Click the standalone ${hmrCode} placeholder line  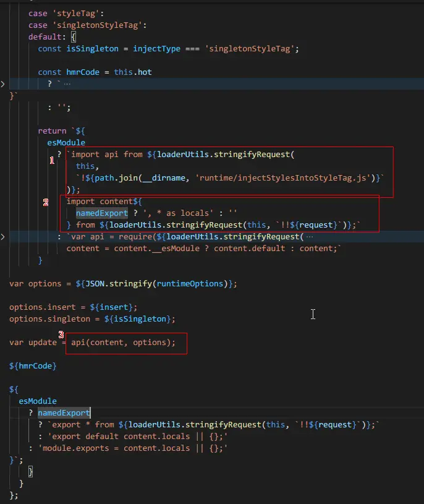33,366
